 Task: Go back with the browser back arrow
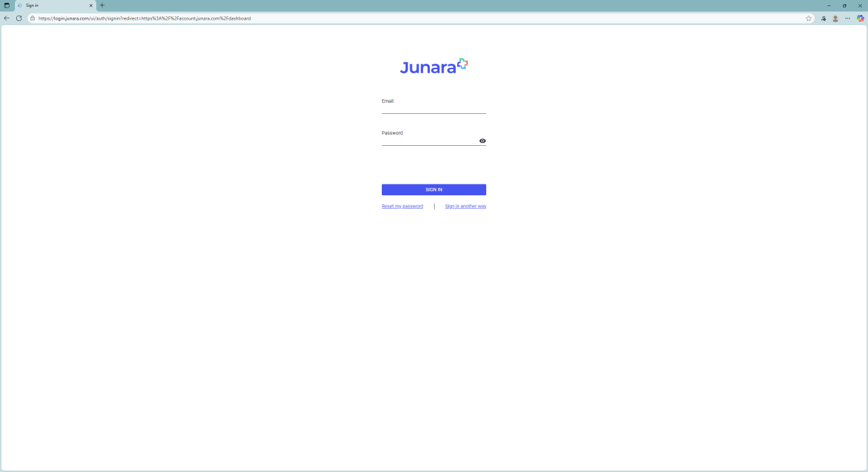click(x=7, y=18)
